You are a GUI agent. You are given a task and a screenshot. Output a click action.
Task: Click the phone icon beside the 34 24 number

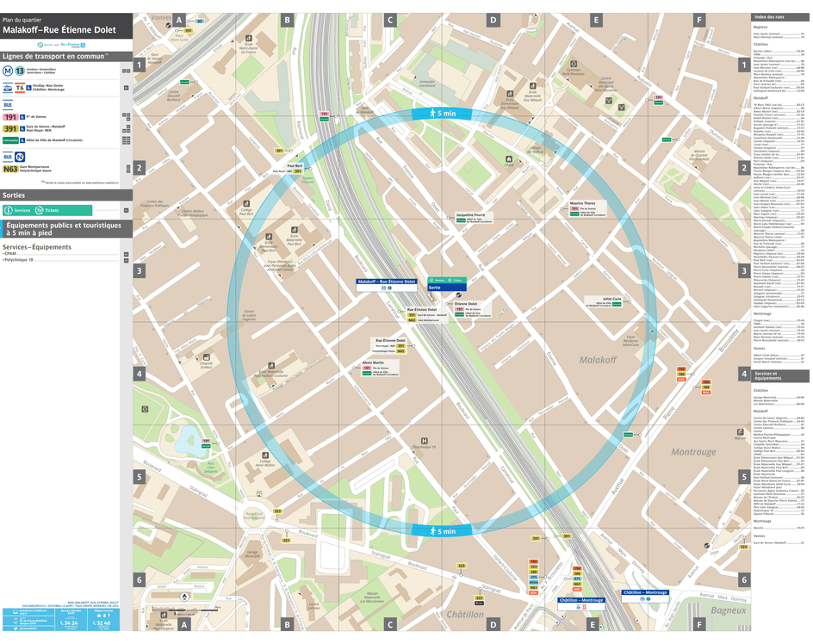(62, 623)
